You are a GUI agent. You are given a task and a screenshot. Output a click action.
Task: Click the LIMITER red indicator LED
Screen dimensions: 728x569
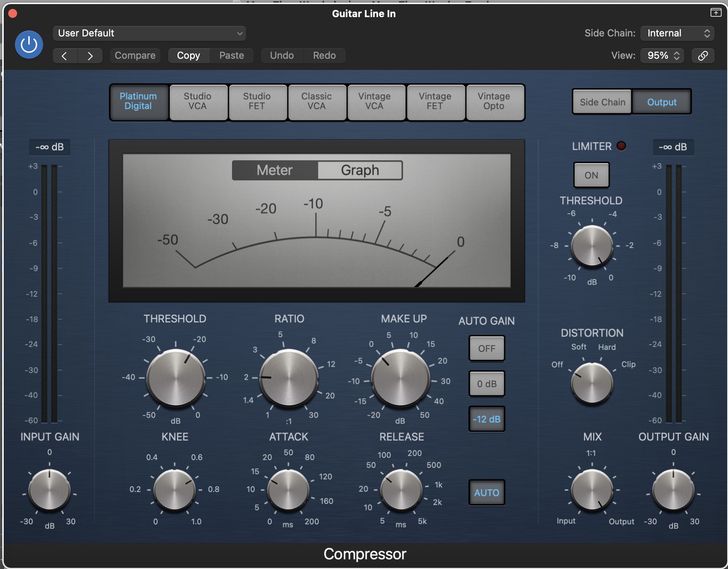(621, 146)
